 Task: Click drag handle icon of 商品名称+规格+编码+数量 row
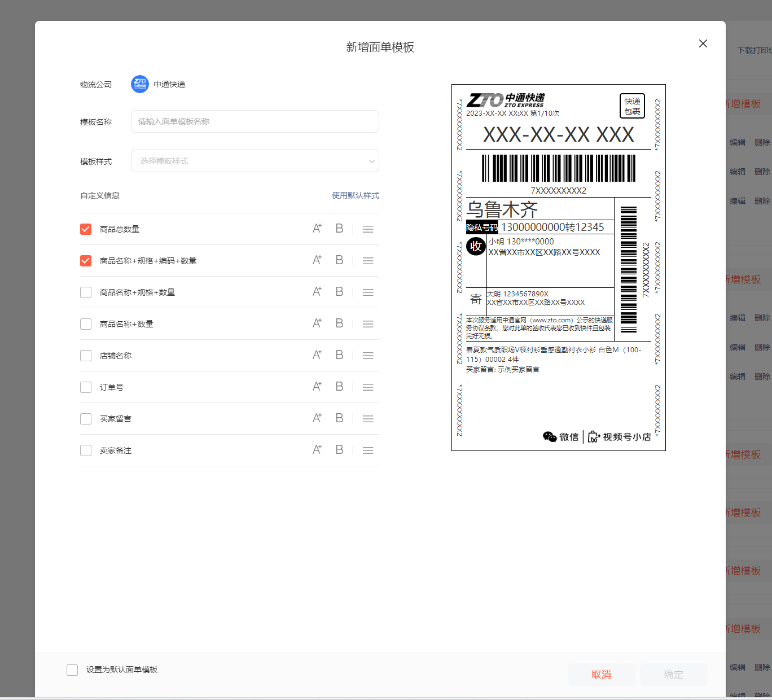tap(368, 261)
